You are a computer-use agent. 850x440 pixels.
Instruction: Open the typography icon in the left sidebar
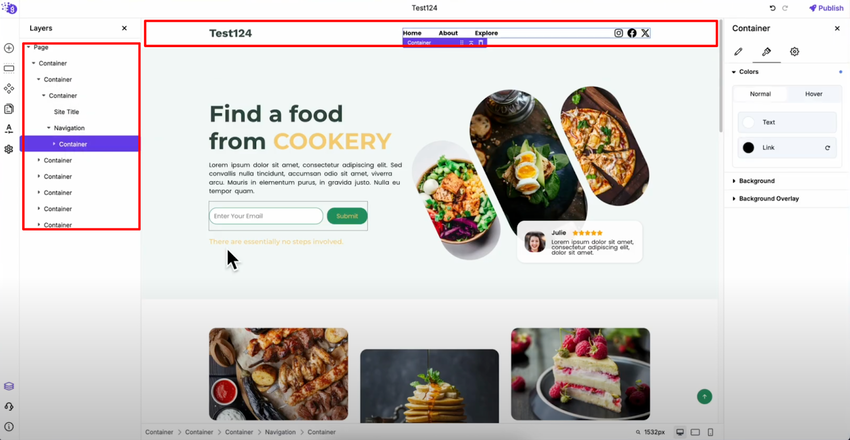coord(9,129)
